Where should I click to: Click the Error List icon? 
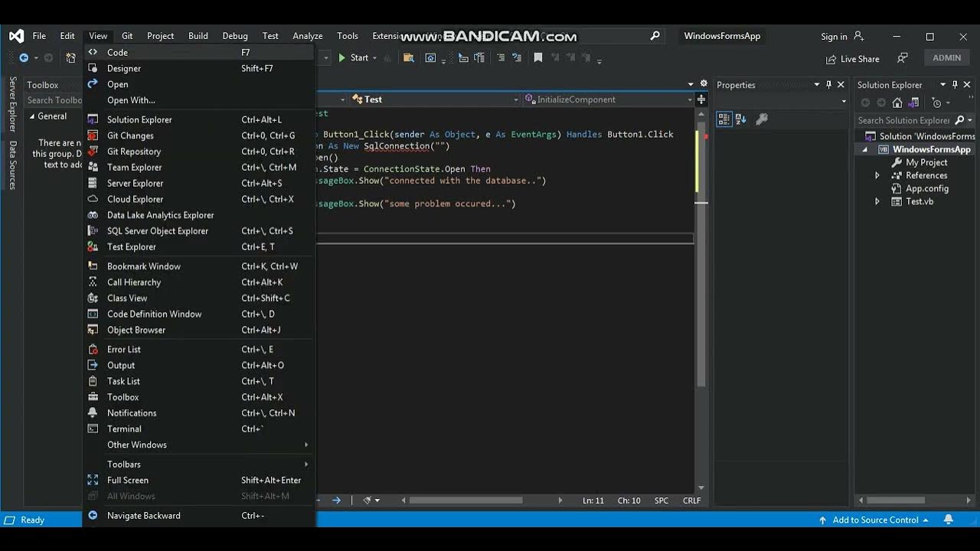pyautogui.click(x=93, y=349)
